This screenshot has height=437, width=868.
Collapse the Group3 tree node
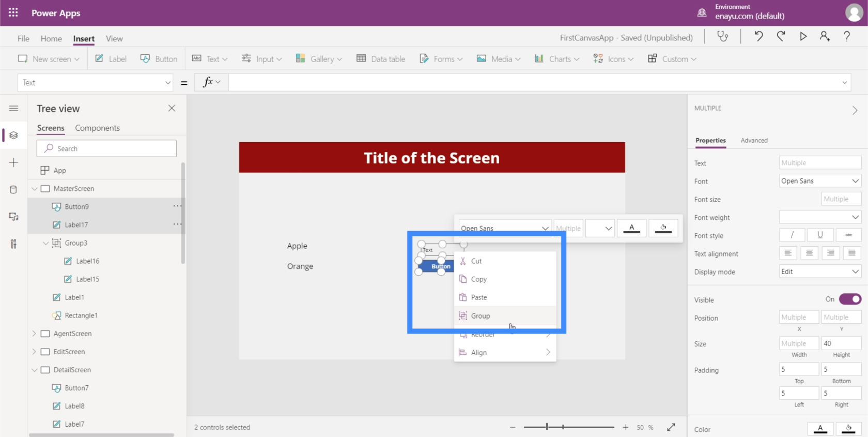coord(45,243)
